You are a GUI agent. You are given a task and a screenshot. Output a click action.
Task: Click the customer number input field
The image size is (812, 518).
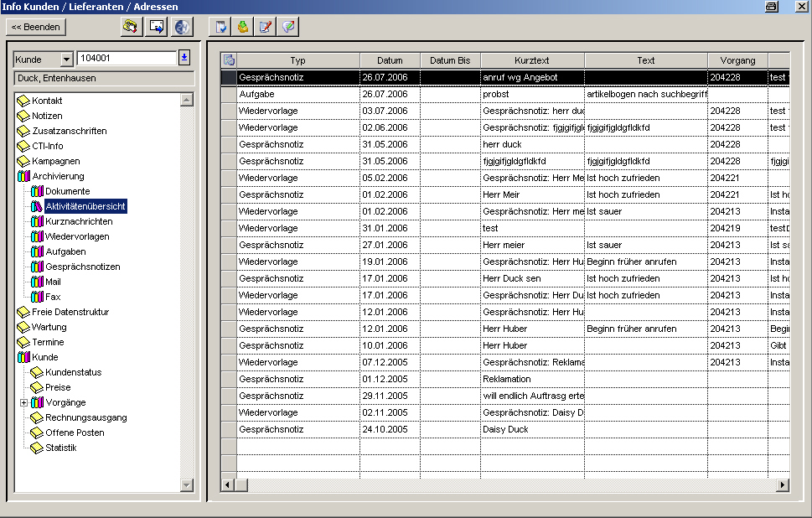coord(127,58)
